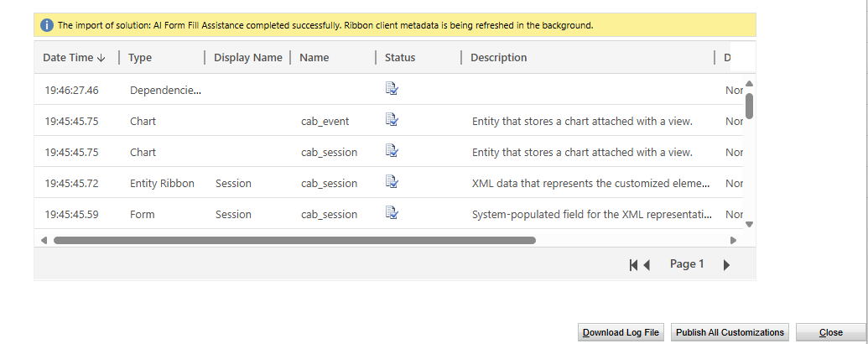Go to the next page
This screenshot has width=868, height=344.
[x=727, y=265]
